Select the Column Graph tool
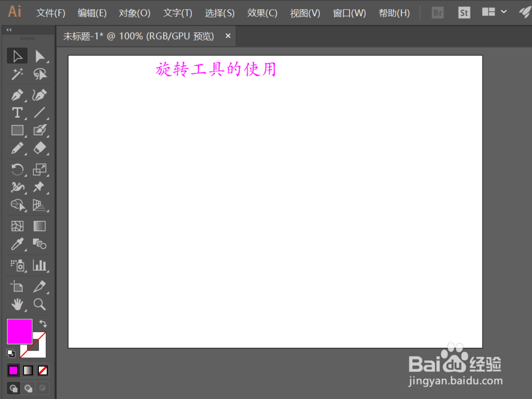 click(40, 265)
